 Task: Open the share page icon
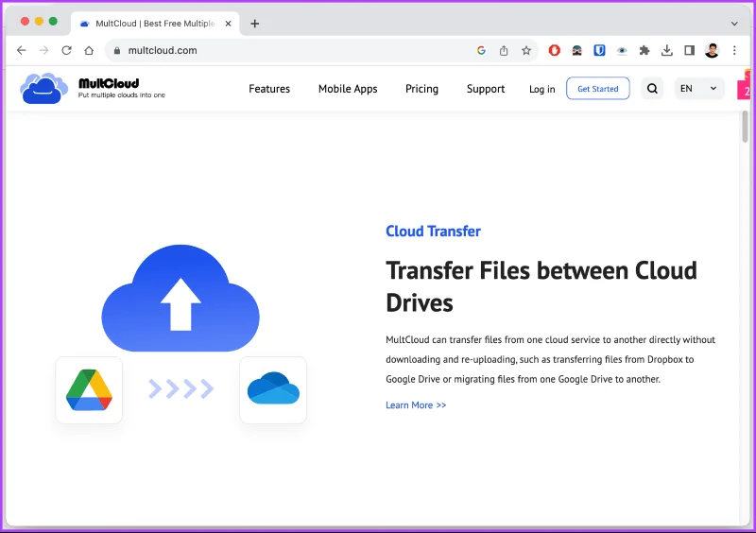(504, 50)
